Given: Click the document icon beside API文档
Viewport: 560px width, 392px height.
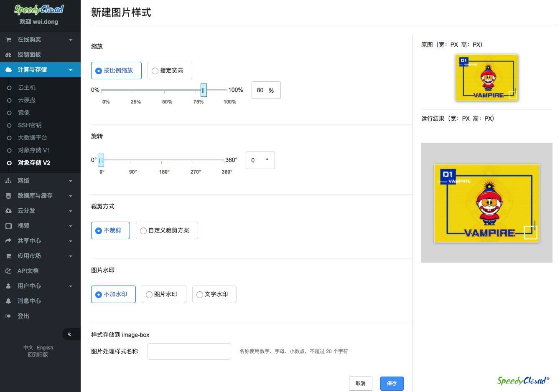Looking at the screenshot, I should tap(8, 271).
